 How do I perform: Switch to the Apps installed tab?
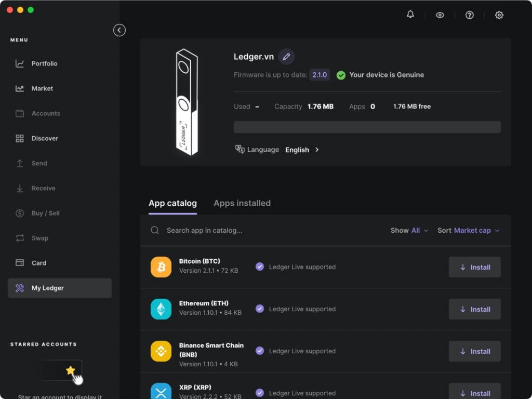coord(242,203)
